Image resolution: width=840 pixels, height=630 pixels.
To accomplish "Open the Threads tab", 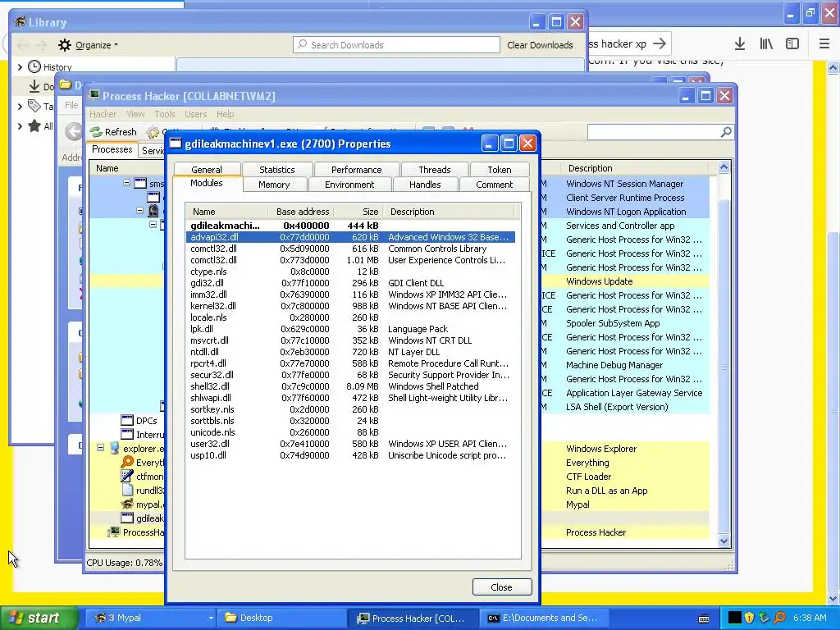I will [435, 170].
